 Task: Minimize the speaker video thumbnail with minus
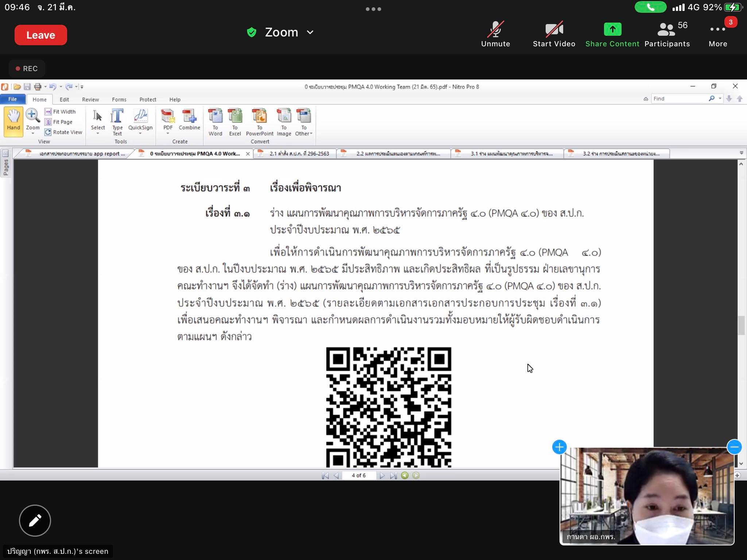click(x=734, y=447)
